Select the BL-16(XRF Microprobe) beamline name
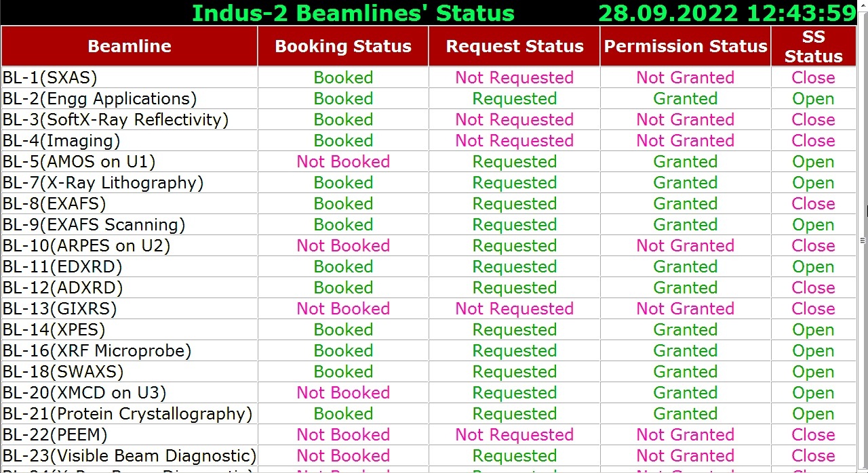868x473 pixels. [97, 350]
